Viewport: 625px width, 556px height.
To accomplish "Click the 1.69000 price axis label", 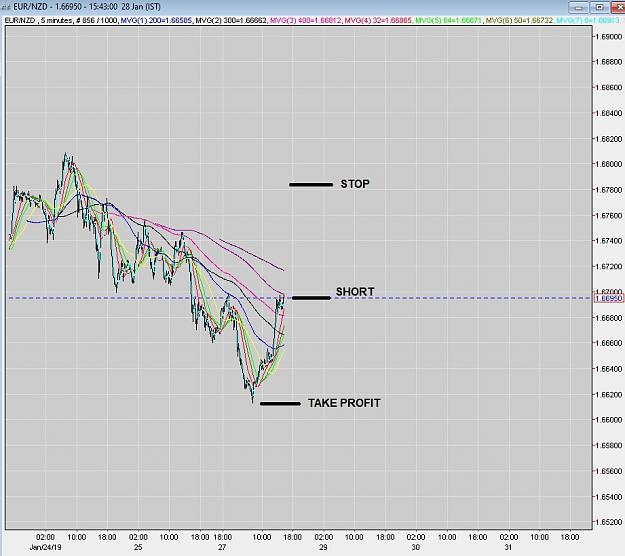I will 608,37.
